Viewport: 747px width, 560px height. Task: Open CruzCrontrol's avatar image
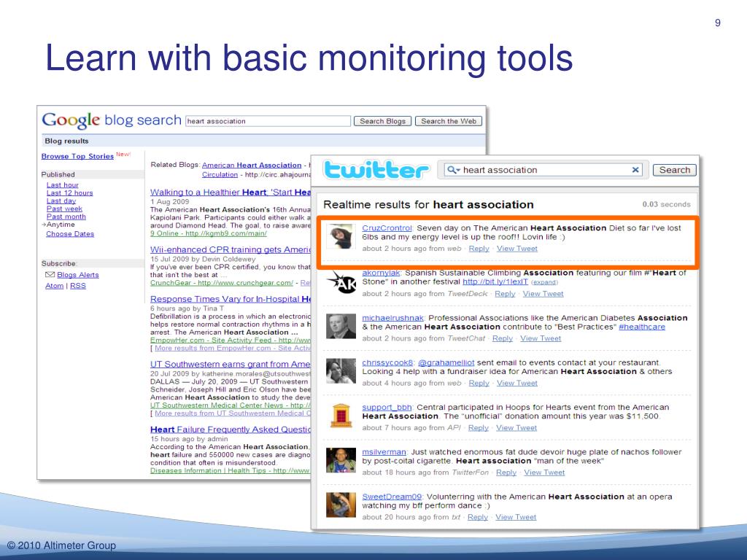(x=341, y=236)
